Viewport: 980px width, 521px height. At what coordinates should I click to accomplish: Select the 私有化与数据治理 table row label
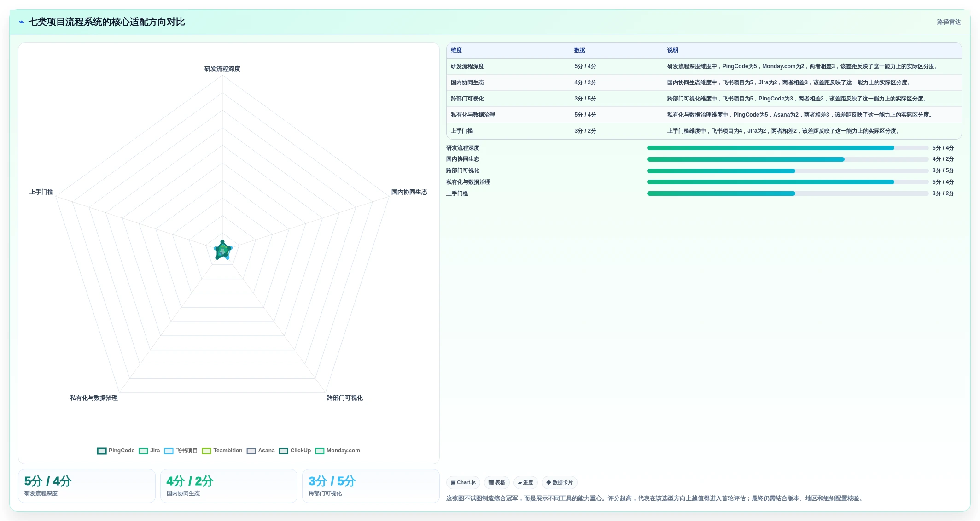tap(473, 115)
